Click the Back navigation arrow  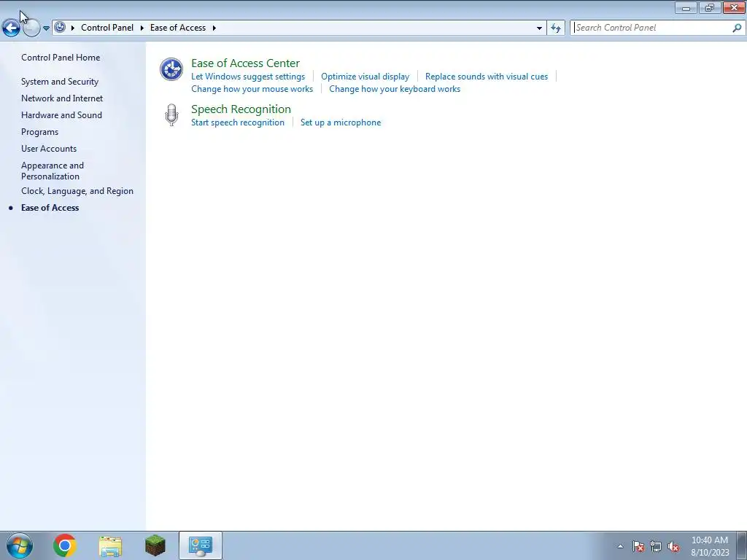click(x=11, y=28)
